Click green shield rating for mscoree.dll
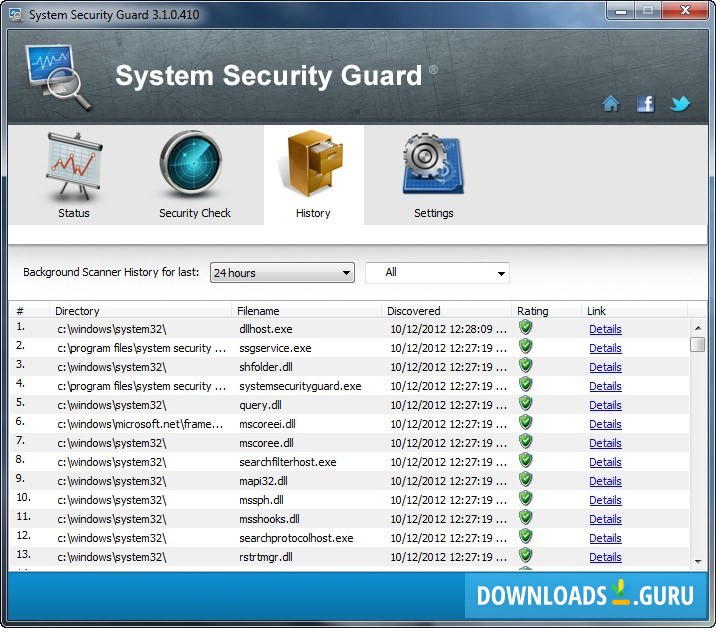716x628 pixels. 526,442
